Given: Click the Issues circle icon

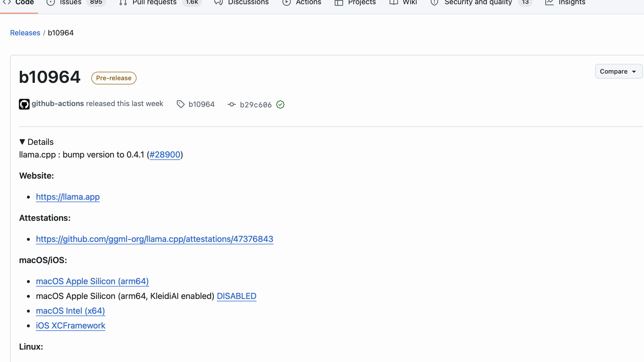Looking at the screenshot, I should pos(51,2).
